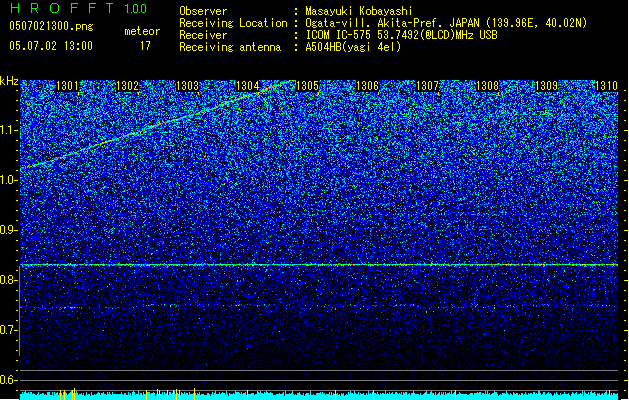Click the faint horizontal line near 0.75 kHz

pos(319,307)
